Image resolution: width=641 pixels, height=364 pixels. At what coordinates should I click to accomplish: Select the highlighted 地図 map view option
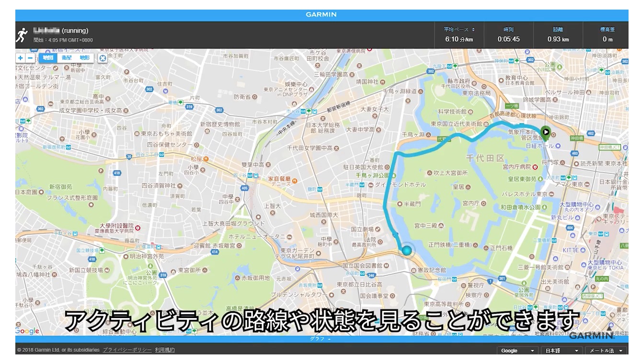(x=49, y=58)
